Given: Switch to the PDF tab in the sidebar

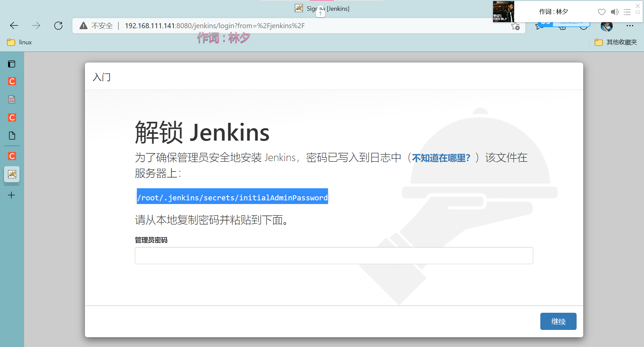Looking at the screenshot, I should click(x=12, y=99).
